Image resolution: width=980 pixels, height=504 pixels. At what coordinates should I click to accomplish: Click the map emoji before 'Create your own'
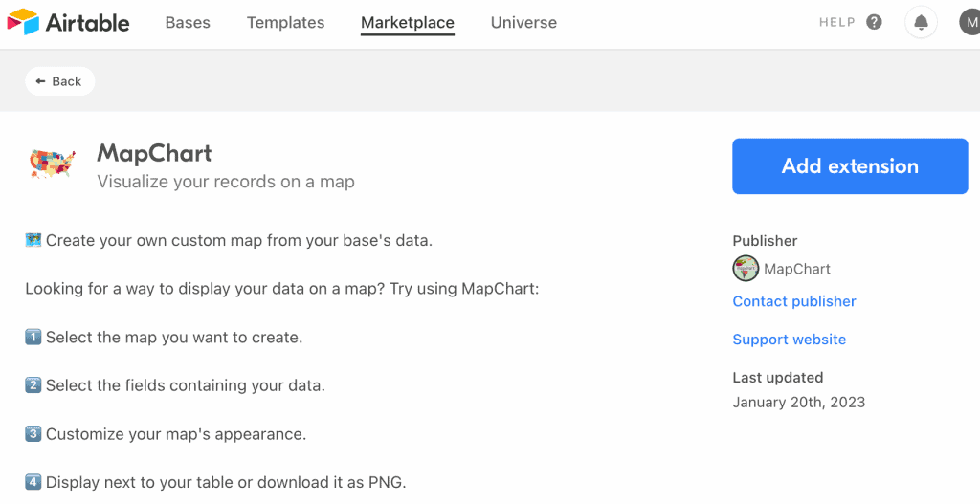click(x=33, y=240)
